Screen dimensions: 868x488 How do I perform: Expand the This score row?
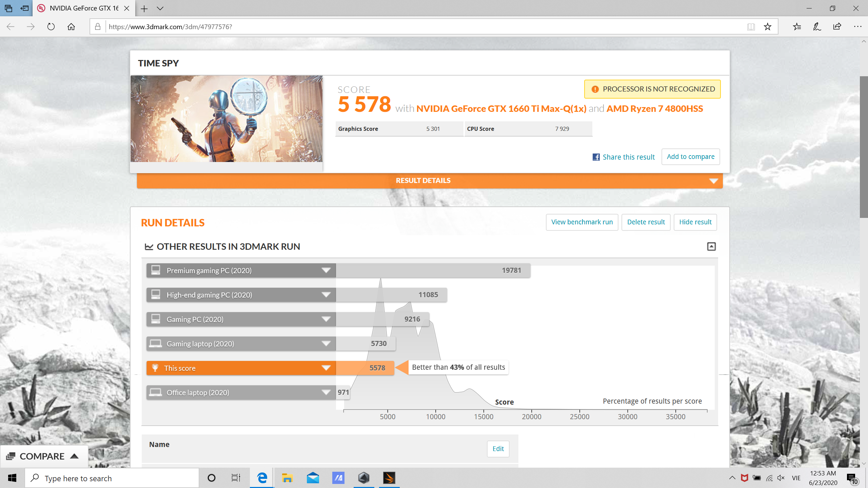coord(241,368)
